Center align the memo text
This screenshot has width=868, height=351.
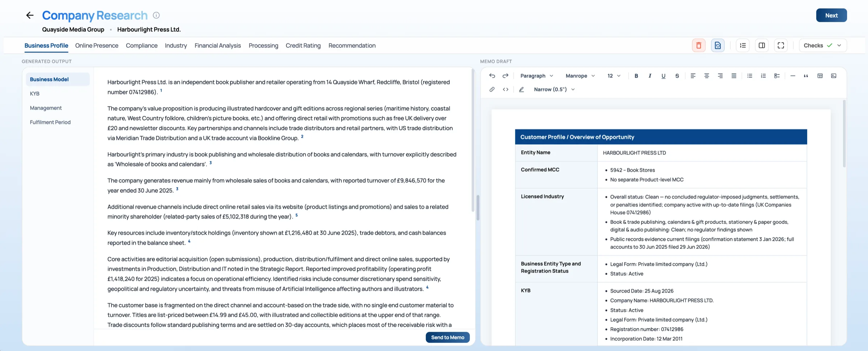click(x=707, y=76)
